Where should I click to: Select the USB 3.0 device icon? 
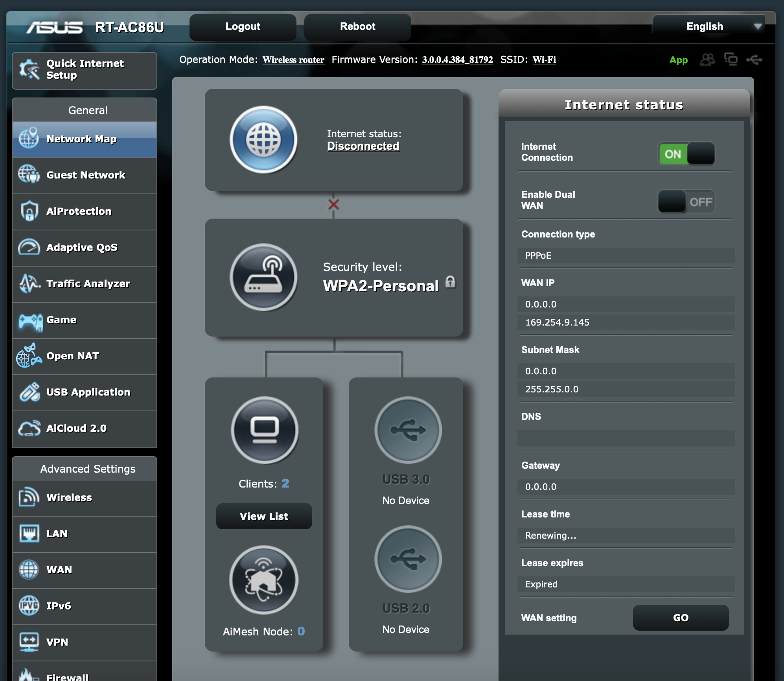click(x=408, y=430)
